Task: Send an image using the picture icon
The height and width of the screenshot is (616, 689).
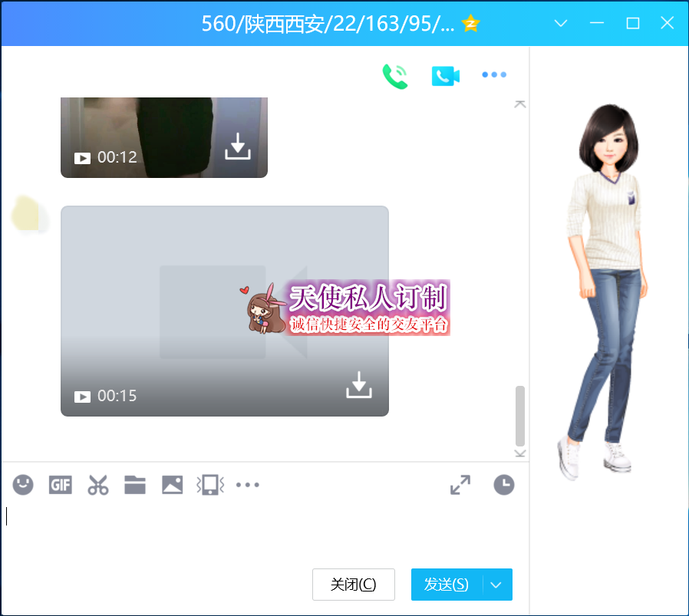Action: (172, 485)
